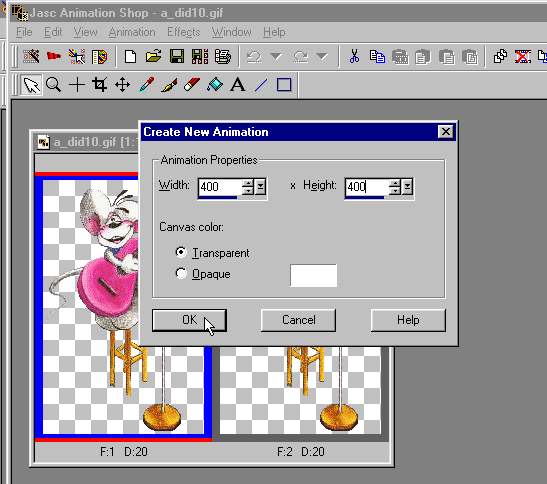The image size is (547, 484).
Task: Open the Animation menu
Action: click(132, 32)
